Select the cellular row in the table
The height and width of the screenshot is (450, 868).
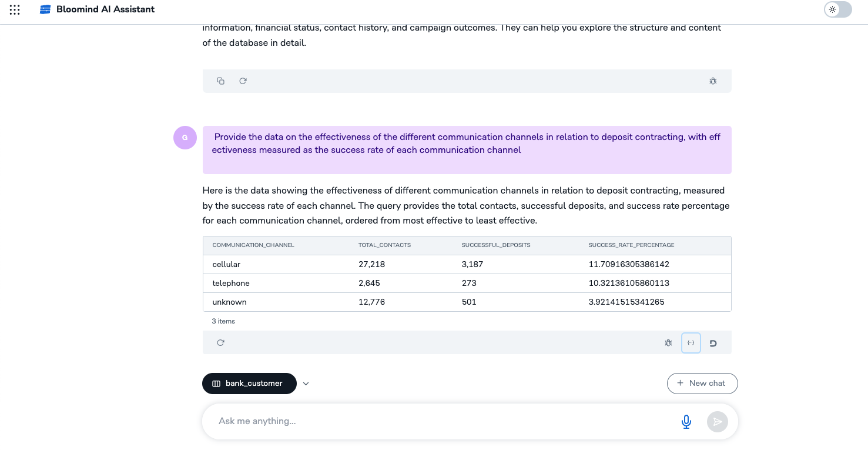[x=411, y=264]
